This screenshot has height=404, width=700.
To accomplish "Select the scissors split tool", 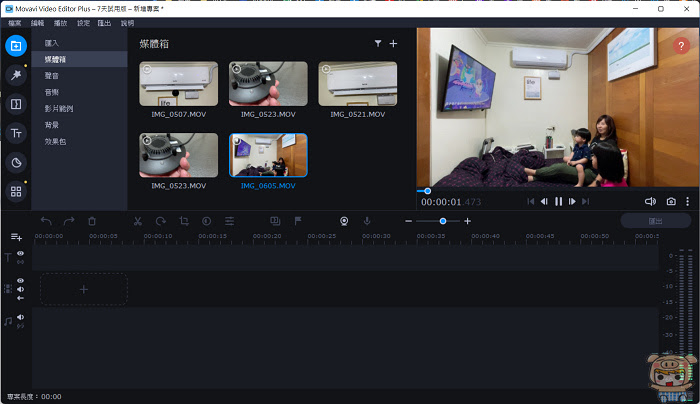I will click(x=138, y=221).
